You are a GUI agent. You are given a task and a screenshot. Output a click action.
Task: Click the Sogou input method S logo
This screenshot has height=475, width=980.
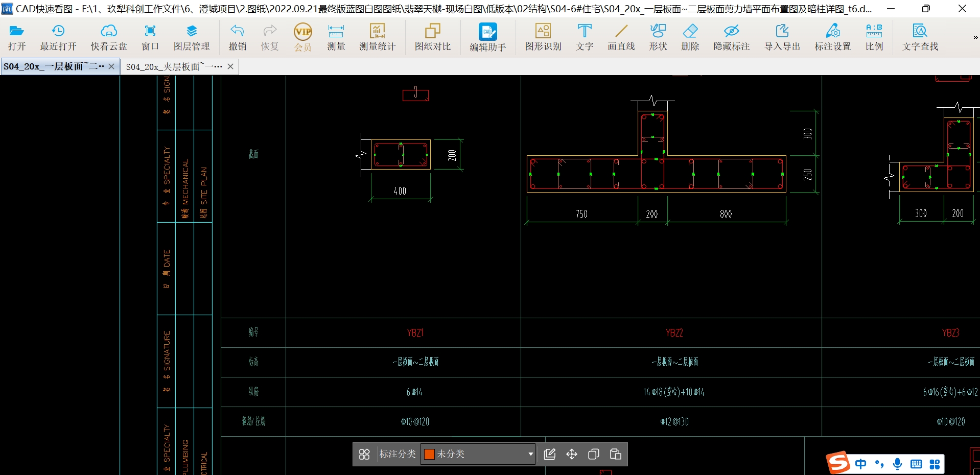click(x=838, y=463)
